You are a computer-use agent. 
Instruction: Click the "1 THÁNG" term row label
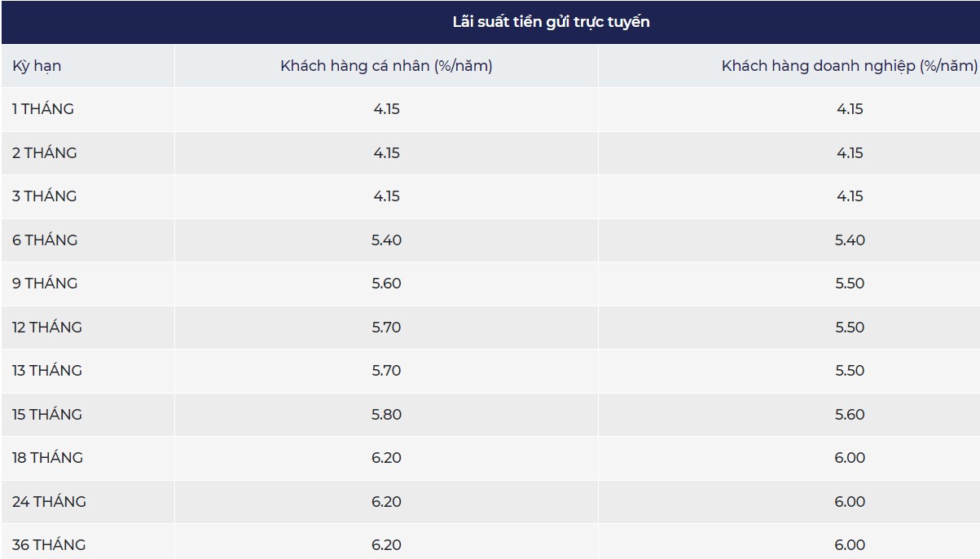pos(43,109)
